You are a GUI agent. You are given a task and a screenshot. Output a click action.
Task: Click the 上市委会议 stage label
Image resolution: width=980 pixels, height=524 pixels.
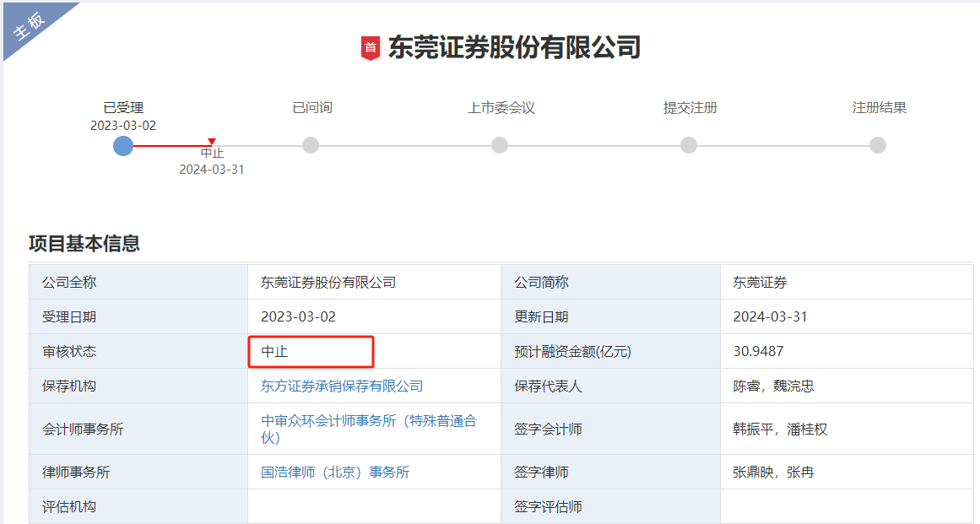pos(501,107)
